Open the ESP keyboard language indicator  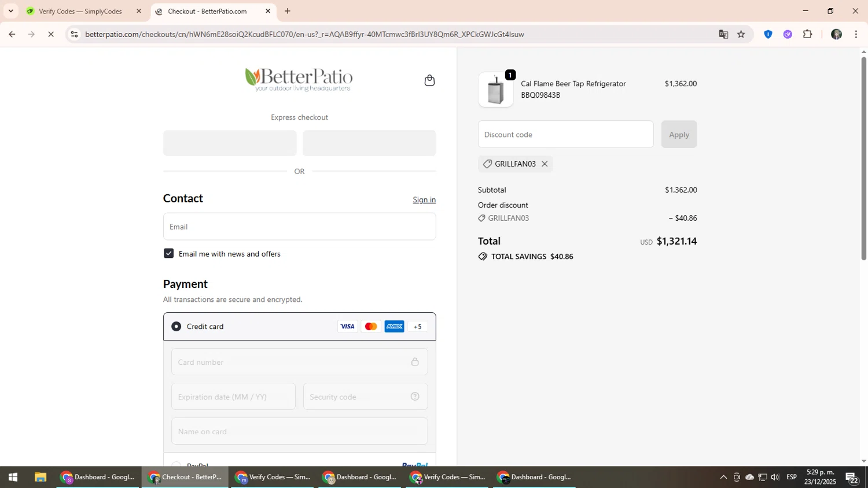pos(792,477)
